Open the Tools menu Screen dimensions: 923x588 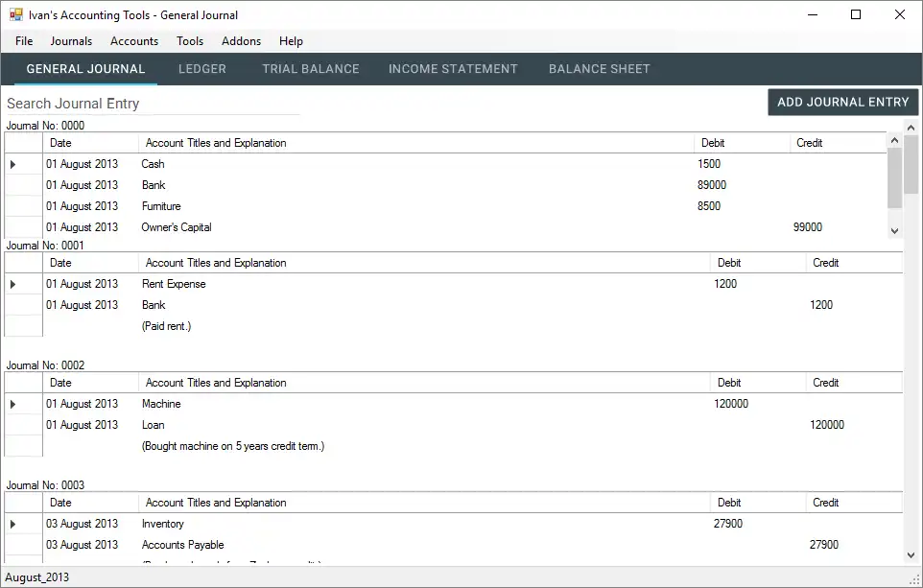[x=190, y=41]
